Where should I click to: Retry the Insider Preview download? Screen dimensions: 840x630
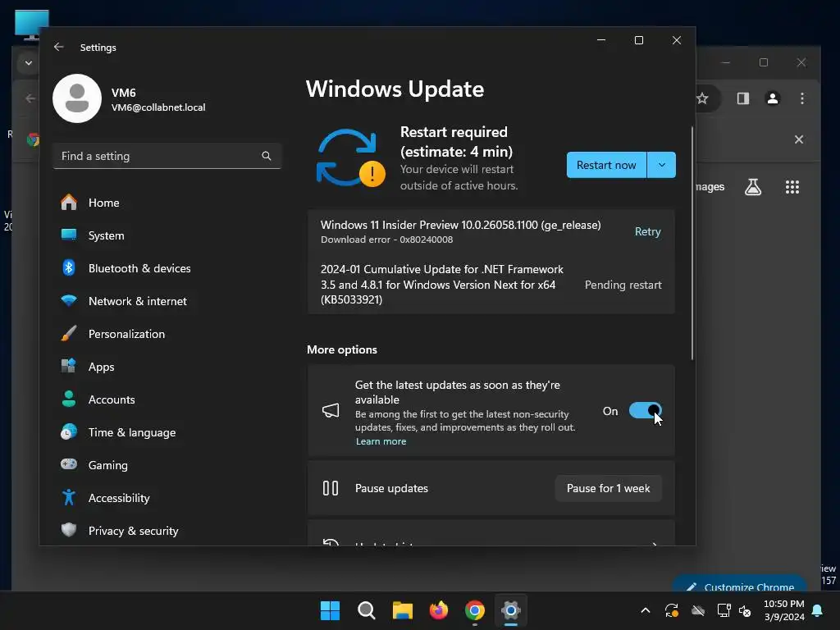[x=648, y=231]
